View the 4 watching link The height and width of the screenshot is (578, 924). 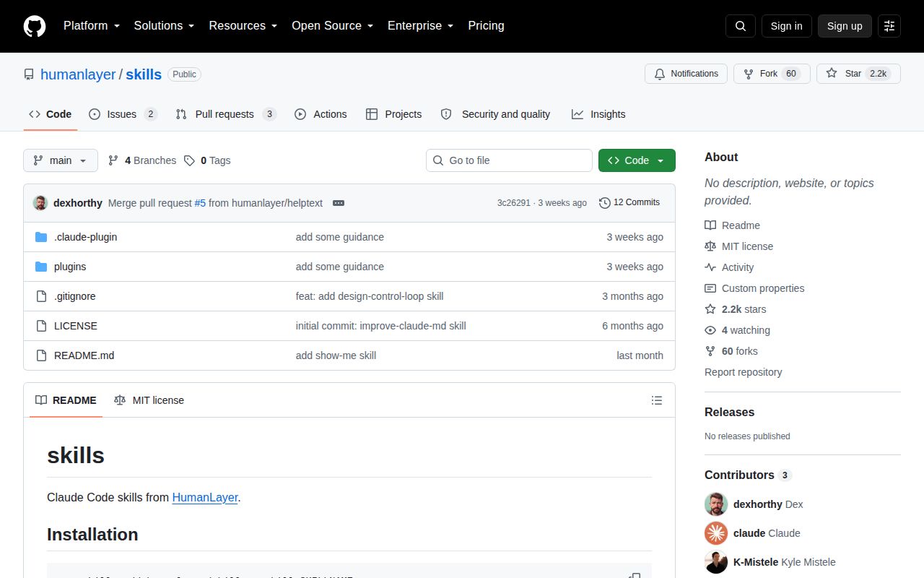pyautogui.click(x=737, y=330)
